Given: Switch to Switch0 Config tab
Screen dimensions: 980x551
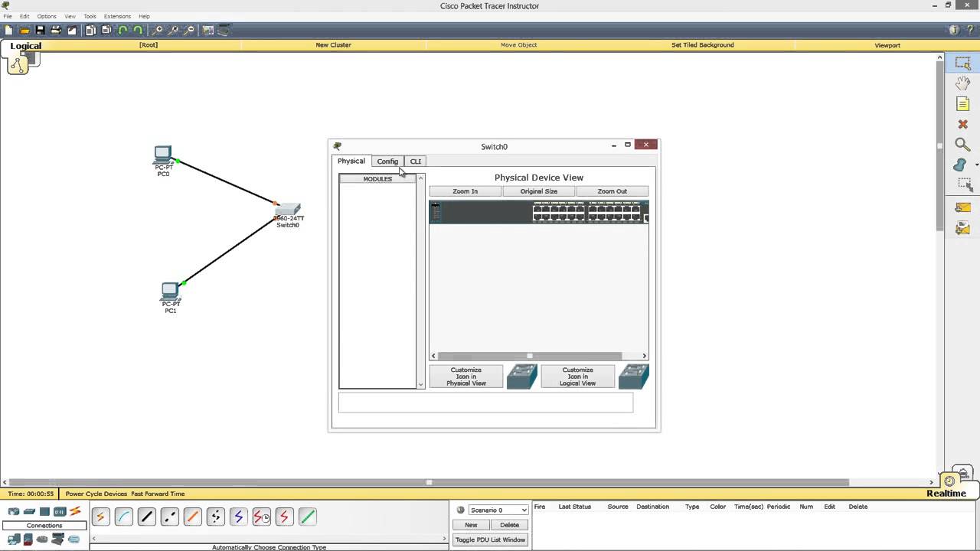Looking at the screenshot, I should pos(387,161).
